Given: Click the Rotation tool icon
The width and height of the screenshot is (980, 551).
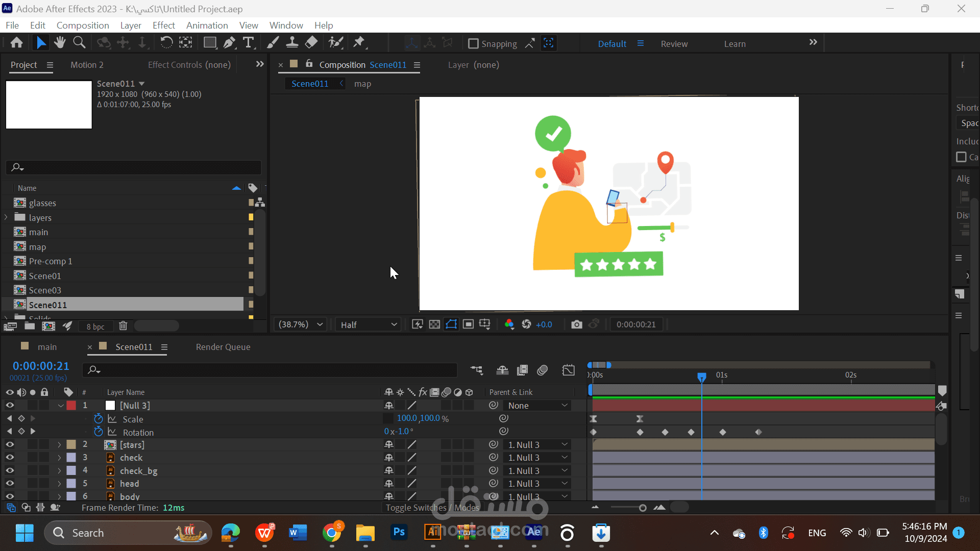Looking at the screenshot, I should [166, 43].
